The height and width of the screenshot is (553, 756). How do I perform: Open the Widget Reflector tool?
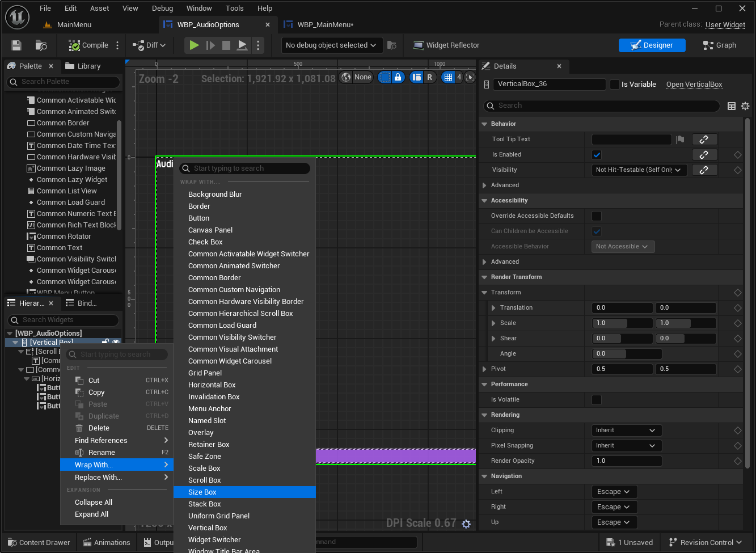446,45
